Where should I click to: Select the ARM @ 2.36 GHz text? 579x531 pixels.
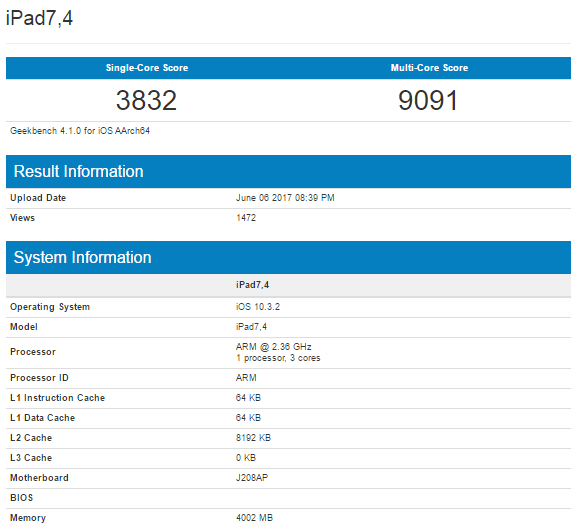pos(274,347)
